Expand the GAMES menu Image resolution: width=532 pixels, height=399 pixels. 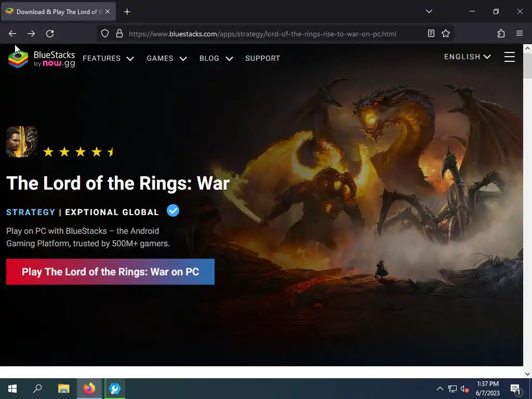[x=167, y=58]
